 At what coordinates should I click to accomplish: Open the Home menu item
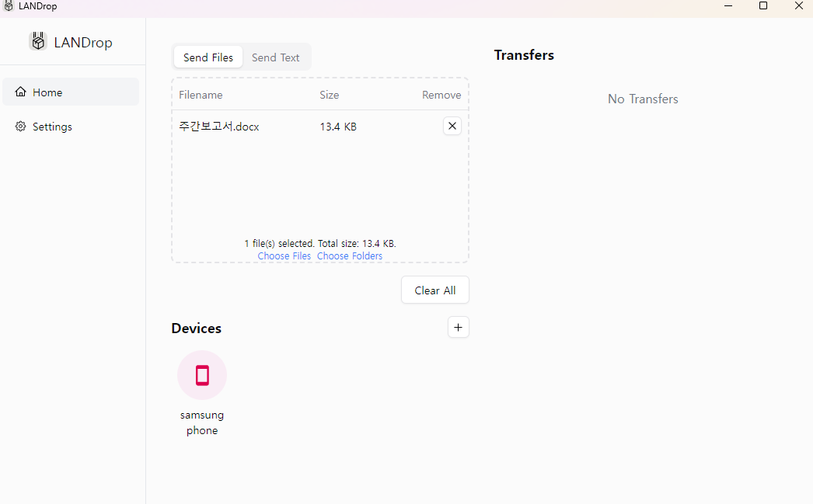pos(71,92)
